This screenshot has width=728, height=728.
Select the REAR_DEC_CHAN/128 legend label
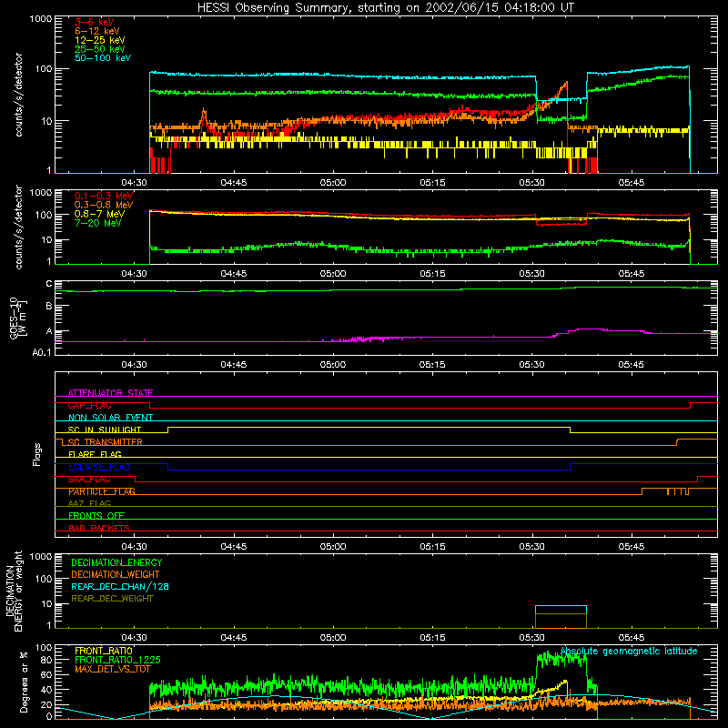(x=120, y=586)
